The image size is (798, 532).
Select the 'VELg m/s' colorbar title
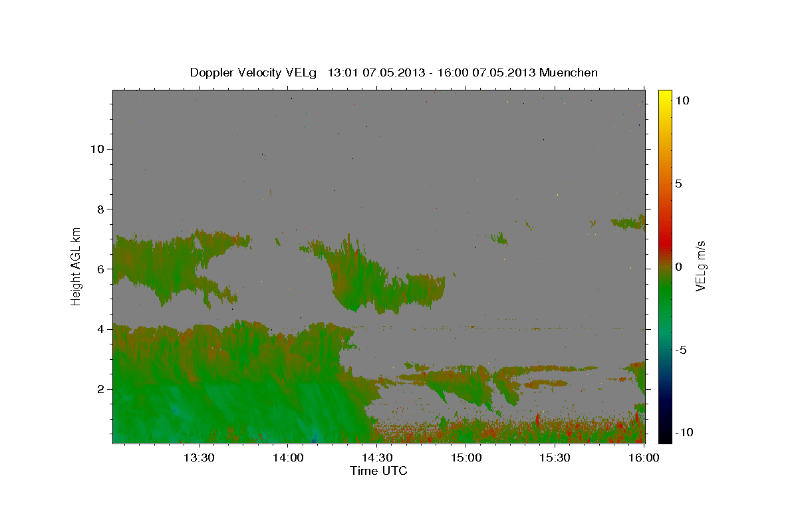(701, 266)
